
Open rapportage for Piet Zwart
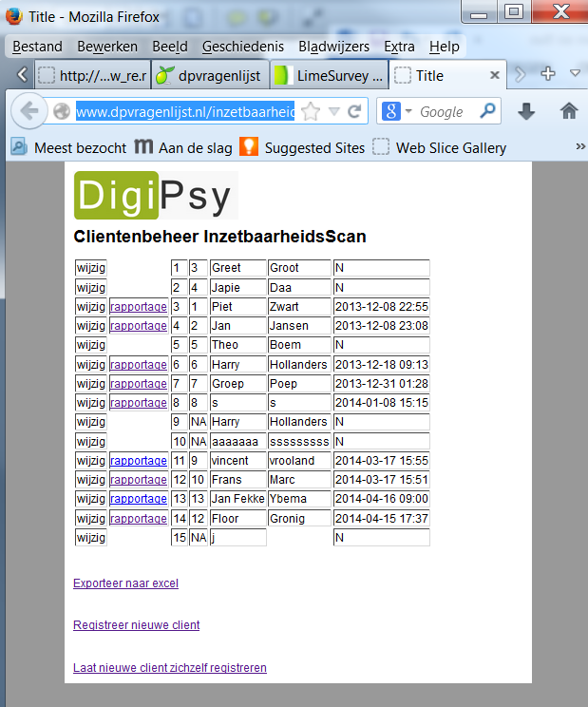coord(139,307)
